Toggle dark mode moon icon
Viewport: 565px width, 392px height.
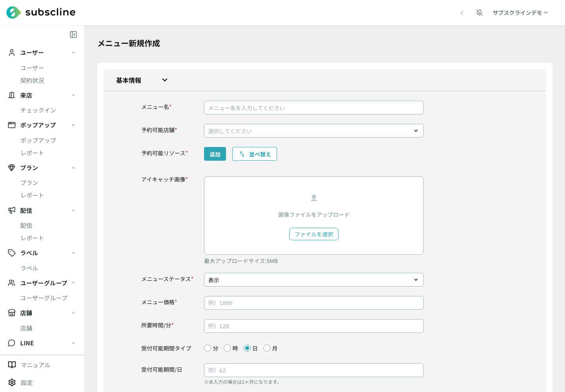462,13
